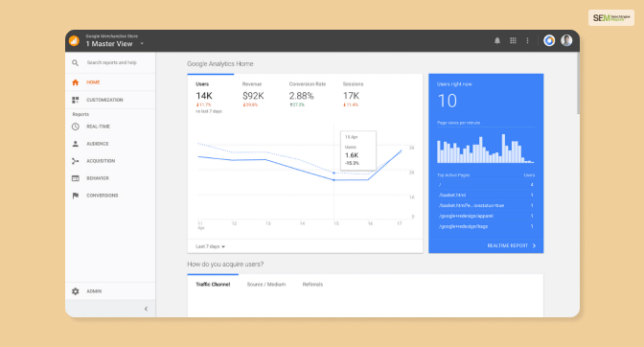Click the page views per minute bar chart
Image resolution: width=644 pixels, height=347 pixels.
486,149
